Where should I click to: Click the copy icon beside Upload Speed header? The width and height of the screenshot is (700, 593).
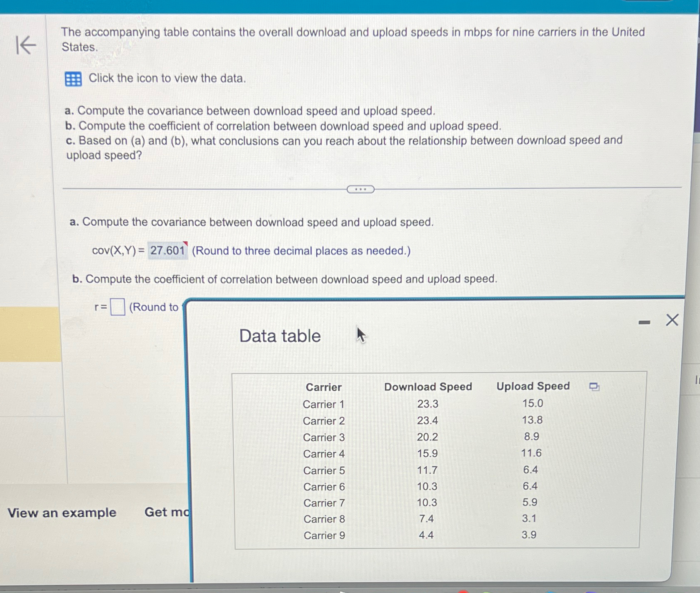click(x=593, y=387)
